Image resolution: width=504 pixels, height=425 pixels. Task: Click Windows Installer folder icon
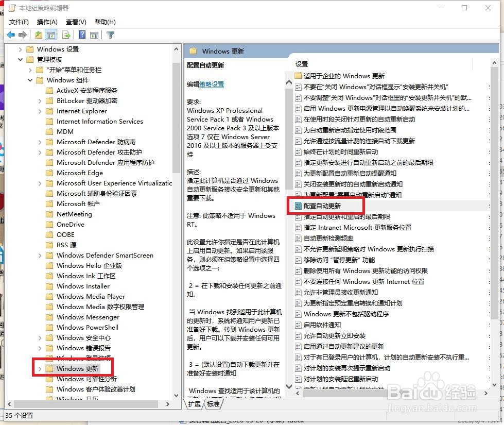[x=49, y=286]
